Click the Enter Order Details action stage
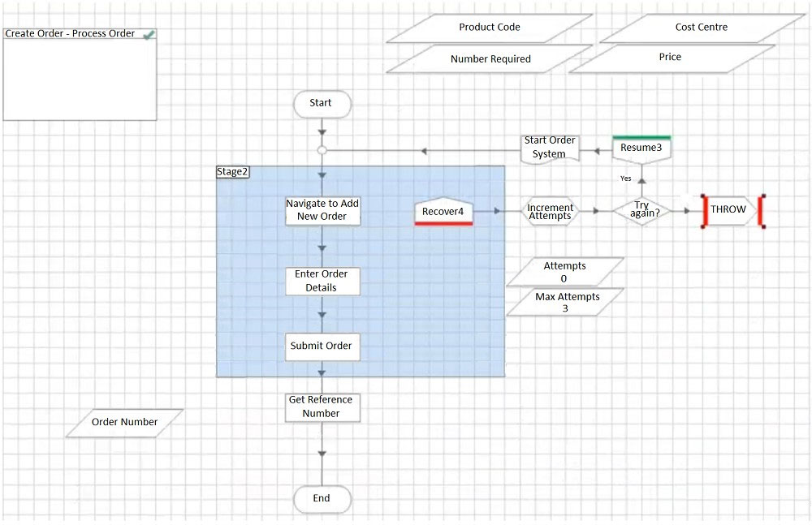 [322, 281]
